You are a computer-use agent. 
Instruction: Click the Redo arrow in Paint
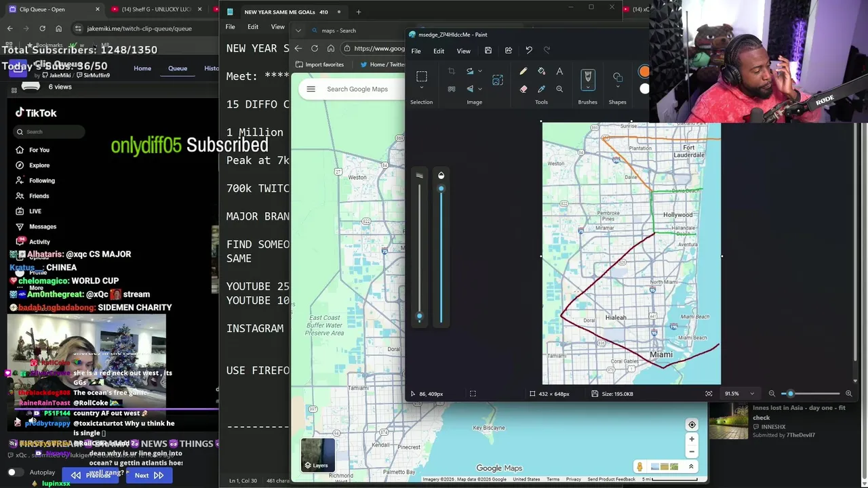coord(547,51)
